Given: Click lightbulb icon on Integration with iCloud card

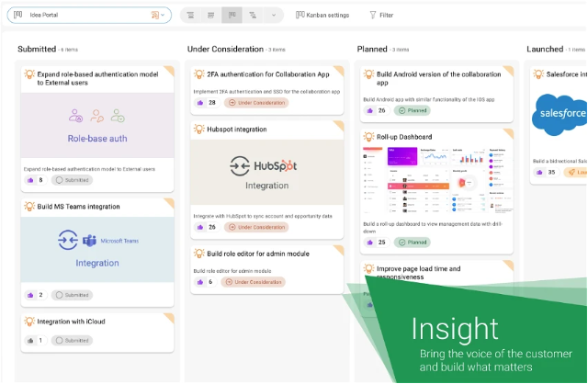Looking at the screenshot, I should pos(29,322).
